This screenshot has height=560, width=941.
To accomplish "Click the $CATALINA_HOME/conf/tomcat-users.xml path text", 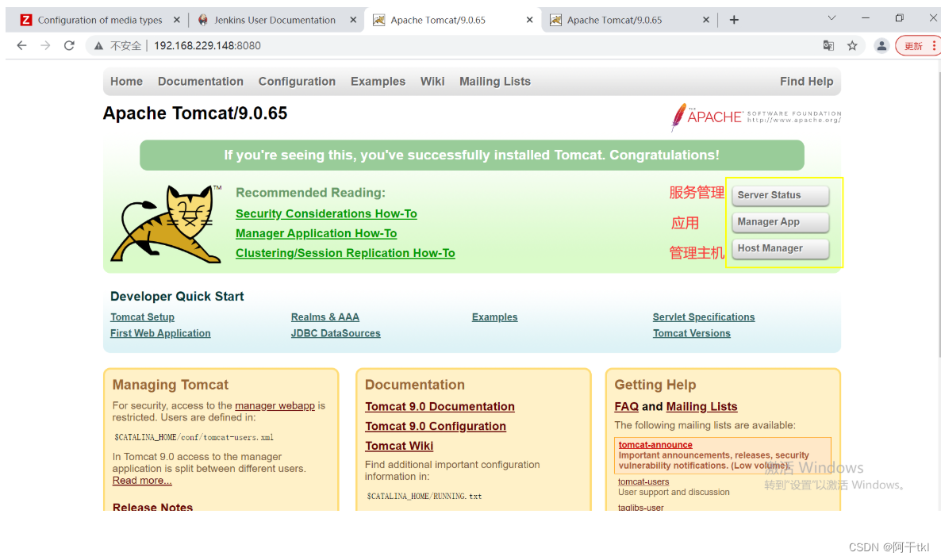I will click(194, 438).
